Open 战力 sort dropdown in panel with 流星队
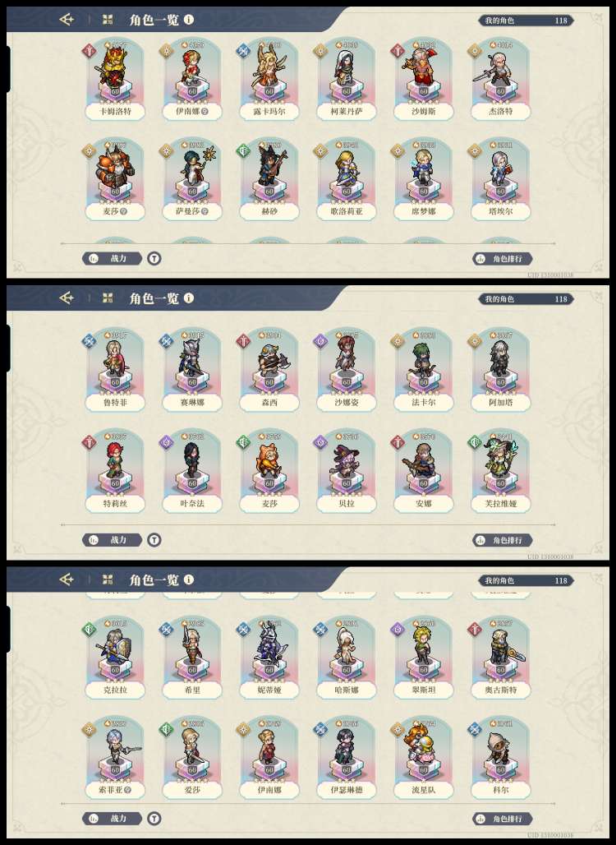616x845 pixels. click(x=112, y=818)
